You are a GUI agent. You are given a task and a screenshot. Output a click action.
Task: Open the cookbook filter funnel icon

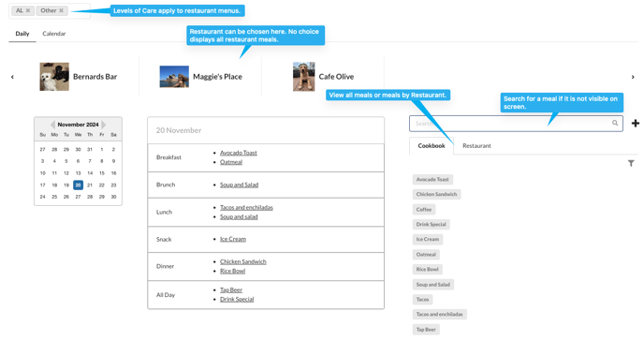click(x=631, y=164)
